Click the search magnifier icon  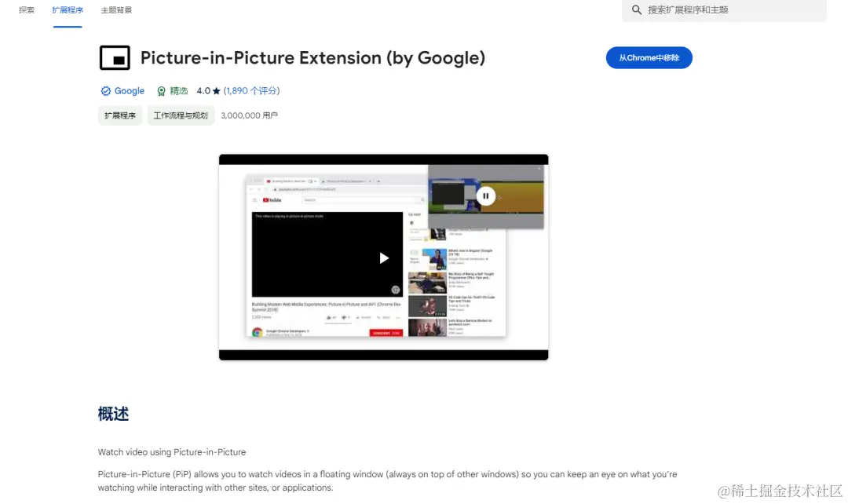(637, 9)
